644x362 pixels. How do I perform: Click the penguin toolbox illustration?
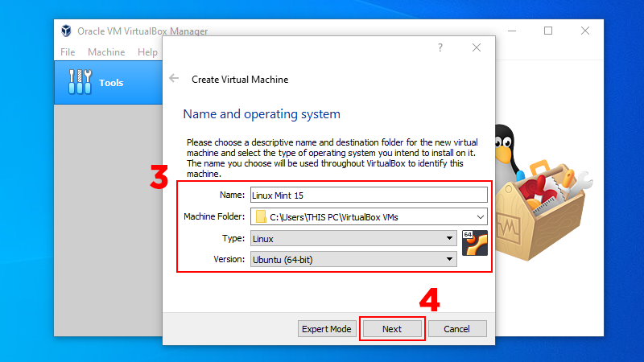coord(543,191)
